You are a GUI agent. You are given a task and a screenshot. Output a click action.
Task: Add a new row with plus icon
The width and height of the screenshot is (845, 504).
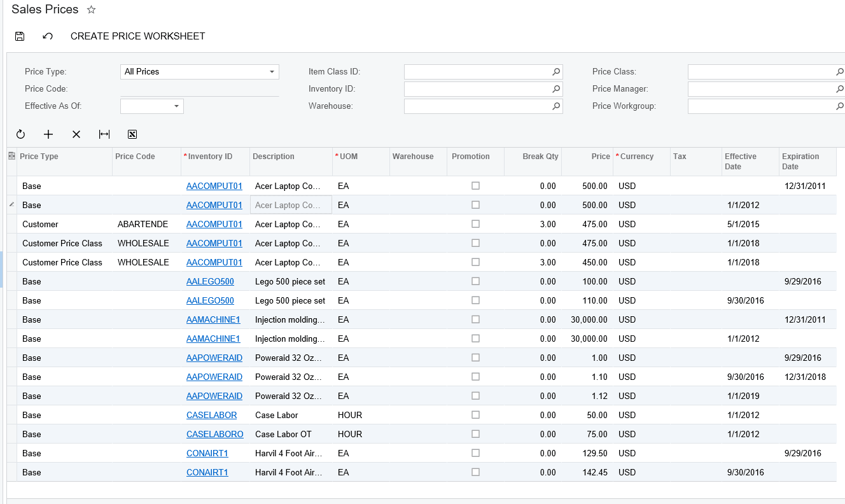pyautogui.click(x=48, y=134)
